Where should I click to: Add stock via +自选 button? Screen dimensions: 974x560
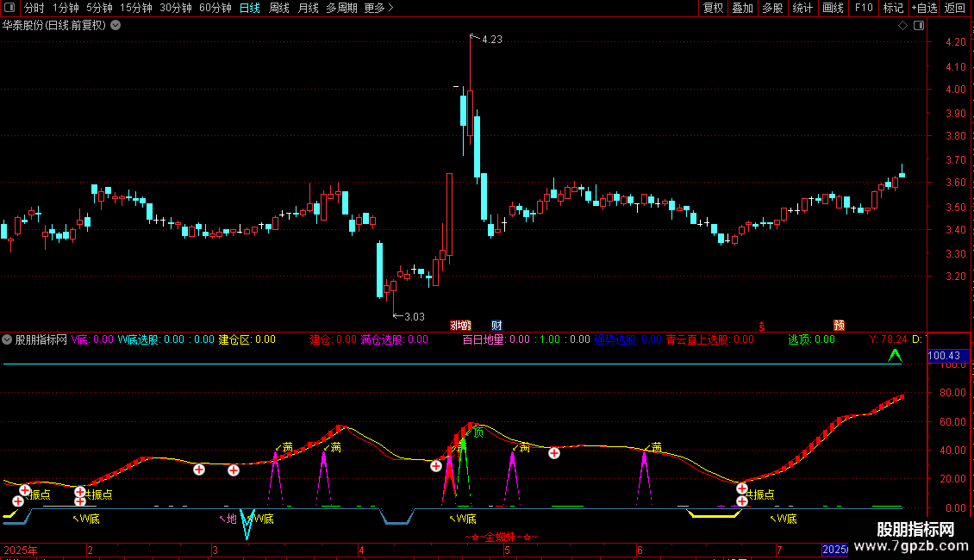pyautogui.click(x=924, y=8)
